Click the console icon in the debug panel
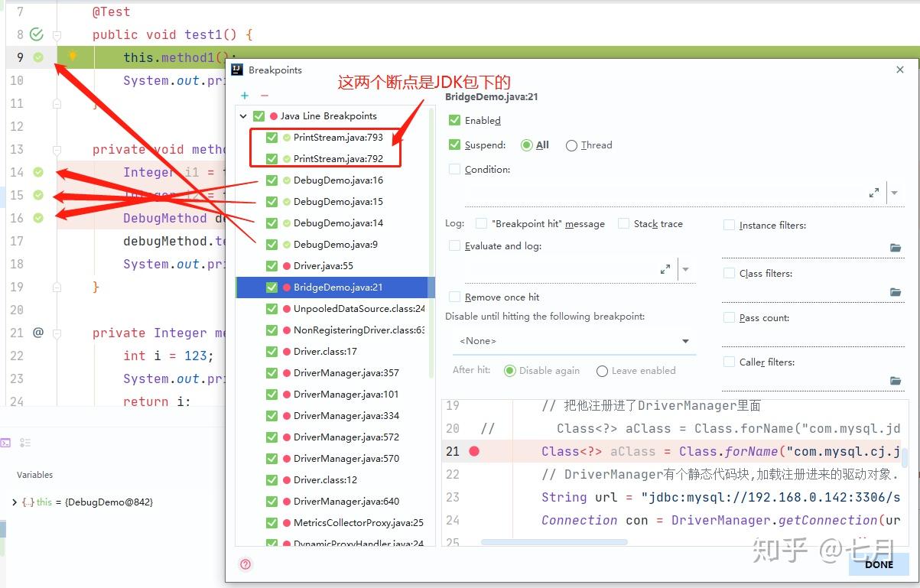 (x=5, y=443)
